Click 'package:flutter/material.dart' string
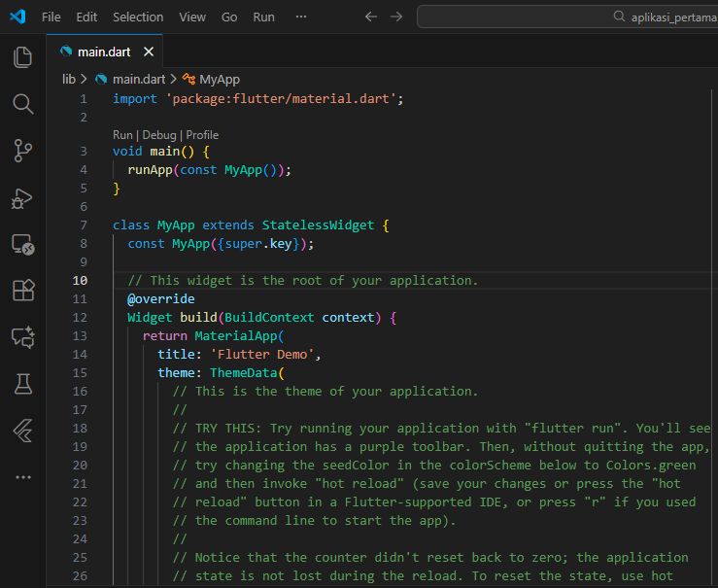 click(281, 99)
